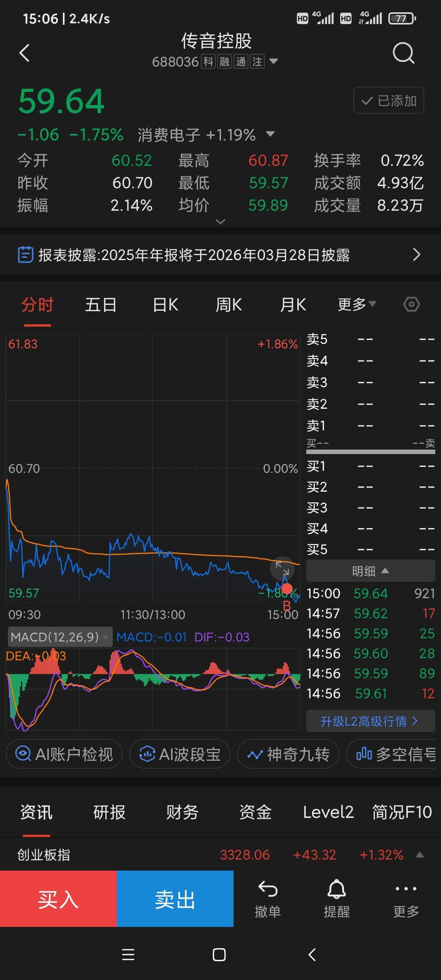Switch to Level2 tab

[x=328, y=812]
